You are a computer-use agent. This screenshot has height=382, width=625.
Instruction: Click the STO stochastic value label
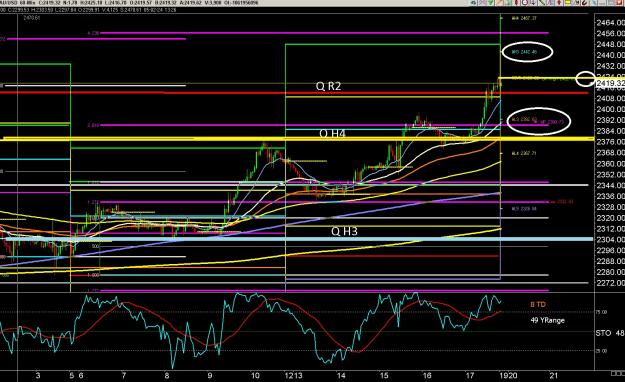pos(610,333)
